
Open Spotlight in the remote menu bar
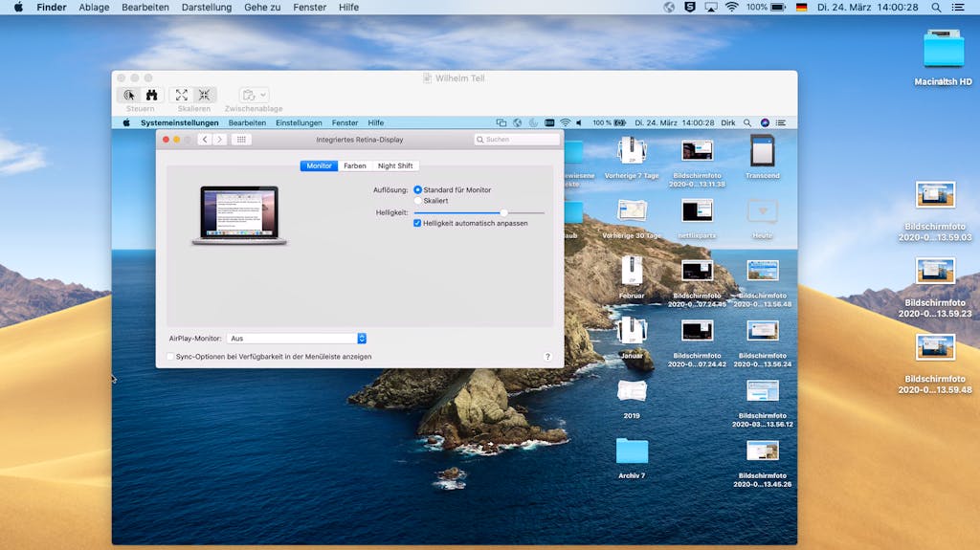(x=747, y=123)
